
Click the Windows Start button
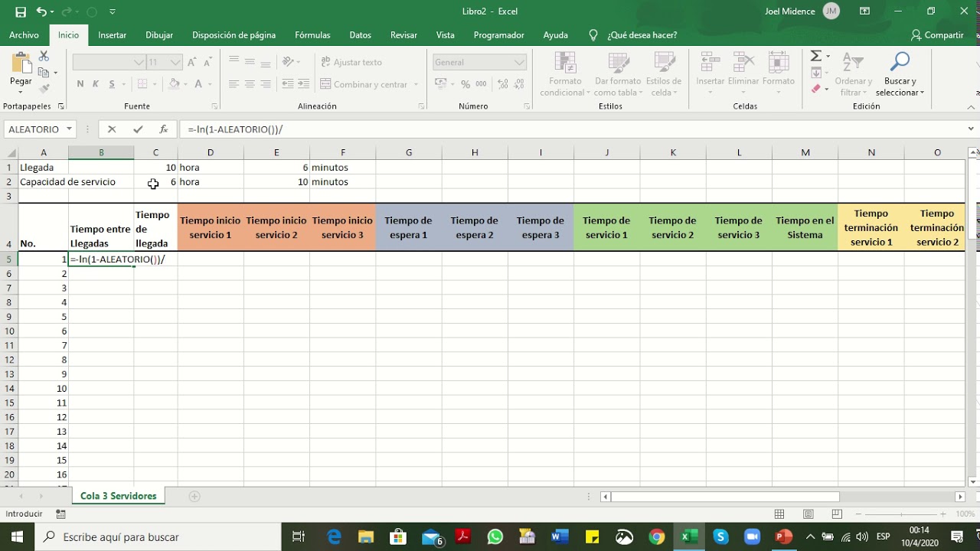[x=18, y=536]
